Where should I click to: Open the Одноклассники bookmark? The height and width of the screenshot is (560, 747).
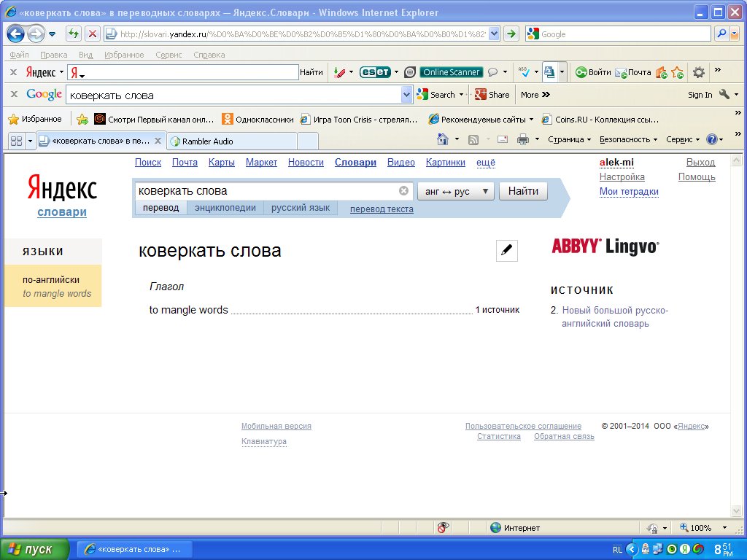pos(258,120)
